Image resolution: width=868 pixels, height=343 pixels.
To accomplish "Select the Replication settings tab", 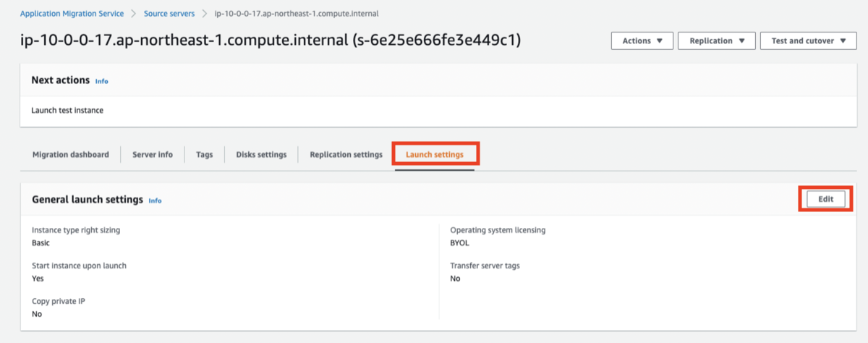I will click(346, 154).
